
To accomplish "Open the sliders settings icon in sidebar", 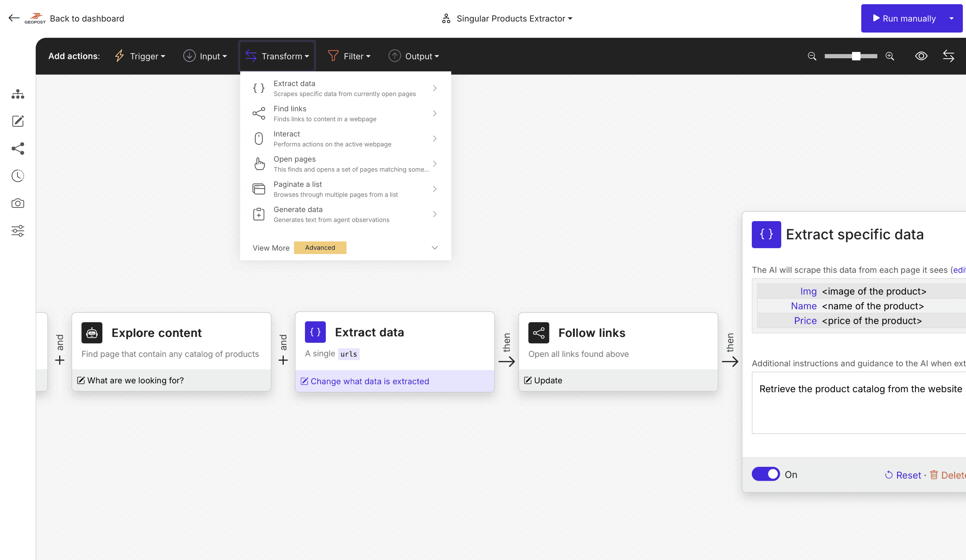I will pos(18,230).
